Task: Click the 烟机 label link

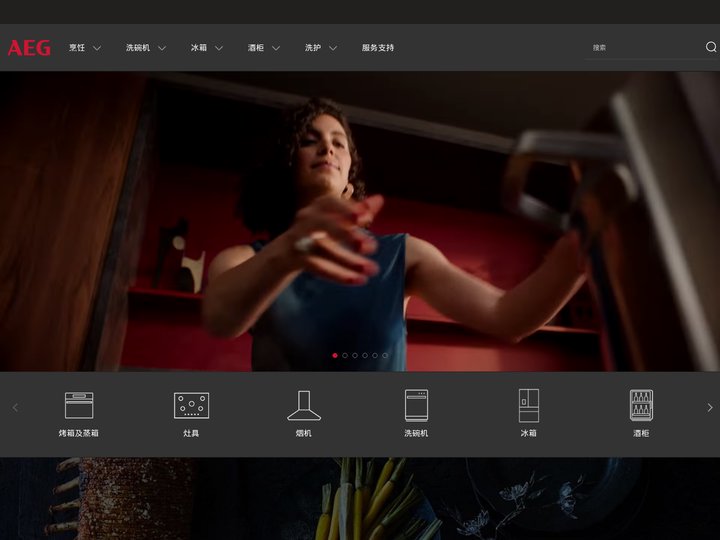Action: pos(304,433)
